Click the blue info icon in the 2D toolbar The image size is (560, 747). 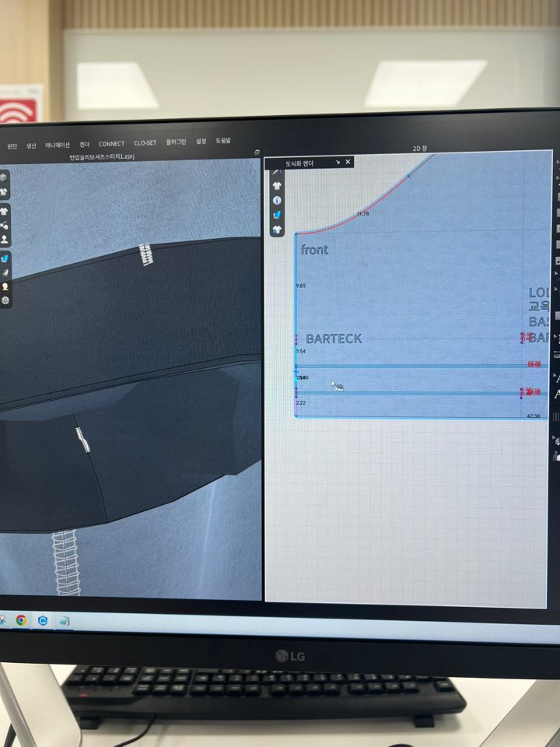click(278, 200)
